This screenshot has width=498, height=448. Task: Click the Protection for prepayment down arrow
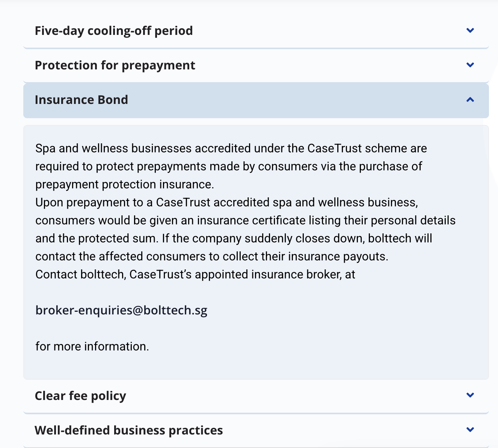[x=470, y=65]
